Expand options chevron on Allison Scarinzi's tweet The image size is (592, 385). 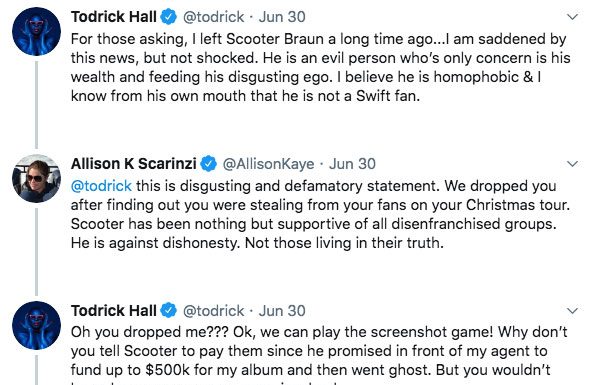click(x=573, y=164)
